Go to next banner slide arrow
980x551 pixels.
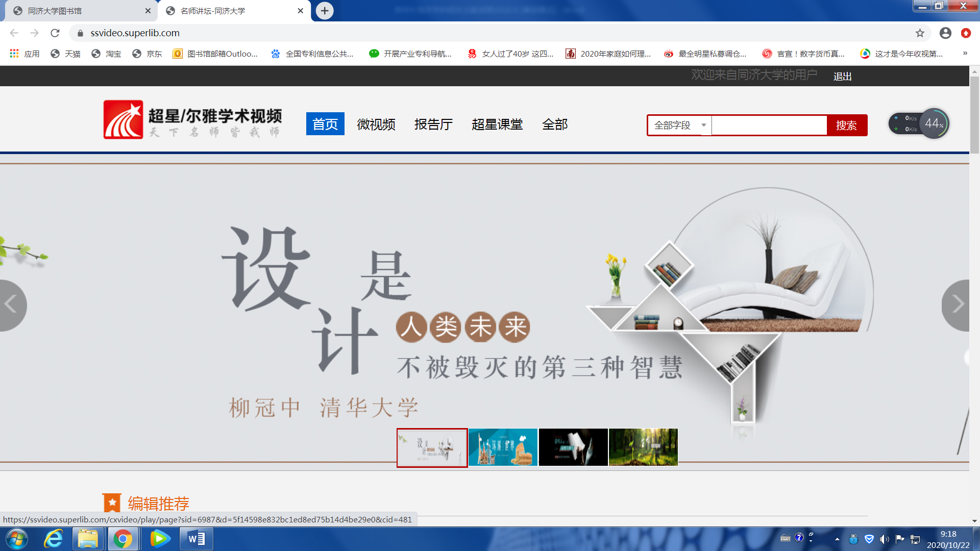(x=956, y=305)
